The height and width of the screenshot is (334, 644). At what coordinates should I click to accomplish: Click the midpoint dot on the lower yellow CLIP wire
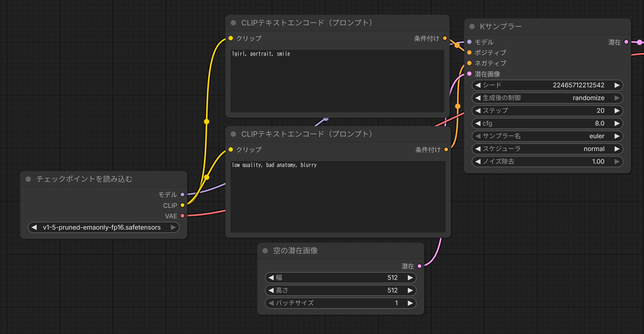207,177
